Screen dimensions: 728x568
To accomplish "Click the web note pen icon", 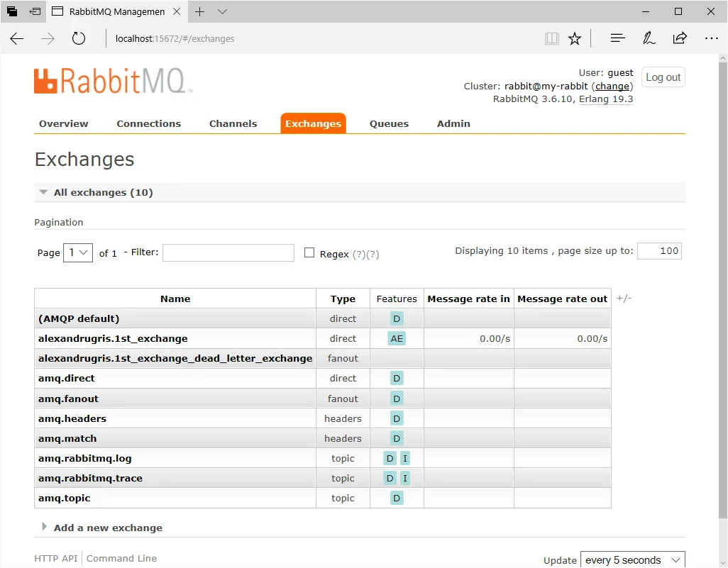I will 649,38.
